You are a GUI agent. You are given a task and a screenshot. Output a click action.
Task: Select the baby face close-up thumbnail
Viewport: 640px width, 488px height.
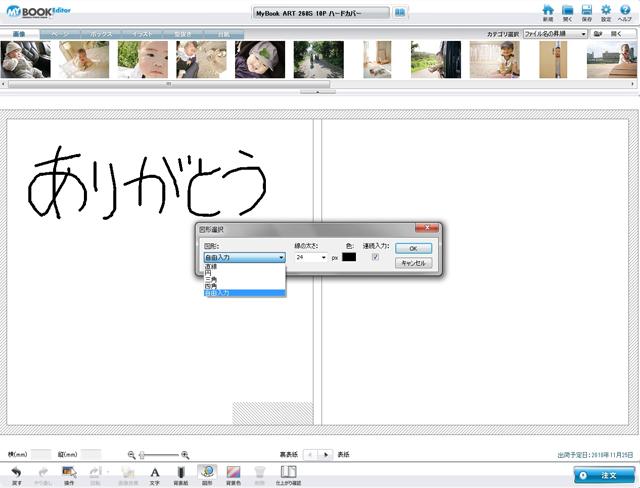pos(142,60)
